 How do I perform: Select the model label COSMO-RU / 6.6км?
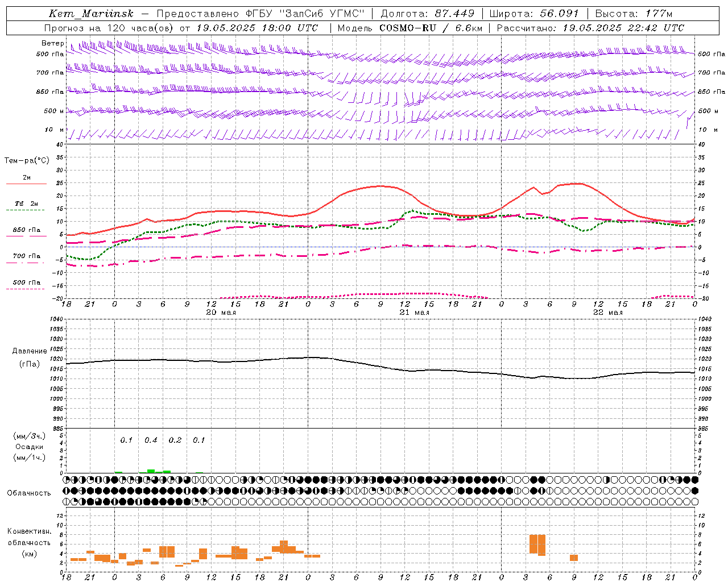coord(431,28)
